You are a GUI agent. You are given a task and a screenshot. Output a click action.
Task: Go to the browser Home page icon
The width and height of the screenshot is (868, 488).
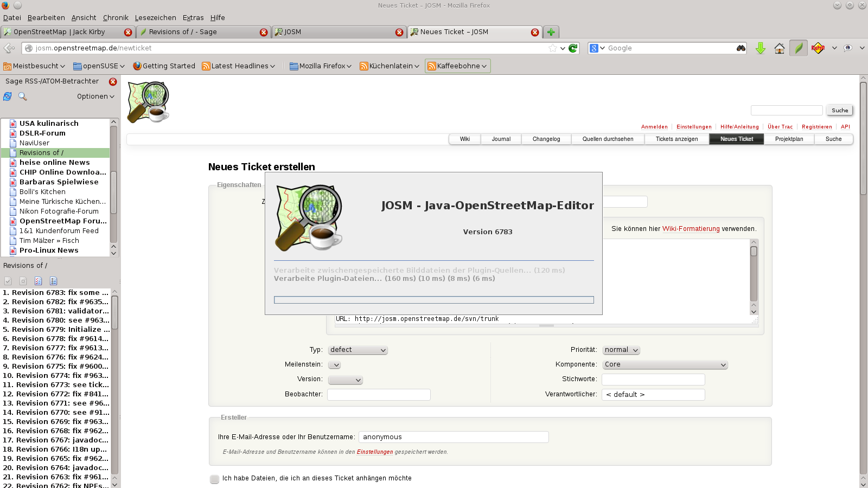pyautogui.click(x=779, y=48)
